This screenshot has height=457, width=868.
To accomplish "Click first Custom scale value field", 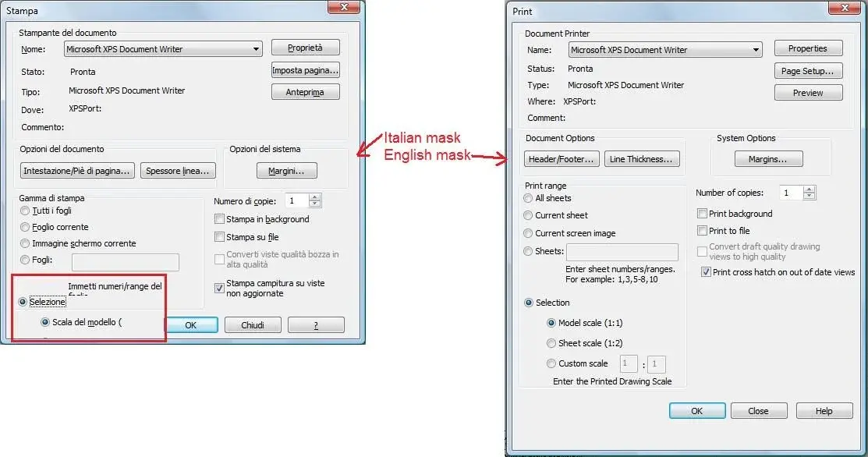I will click(629, 363).
